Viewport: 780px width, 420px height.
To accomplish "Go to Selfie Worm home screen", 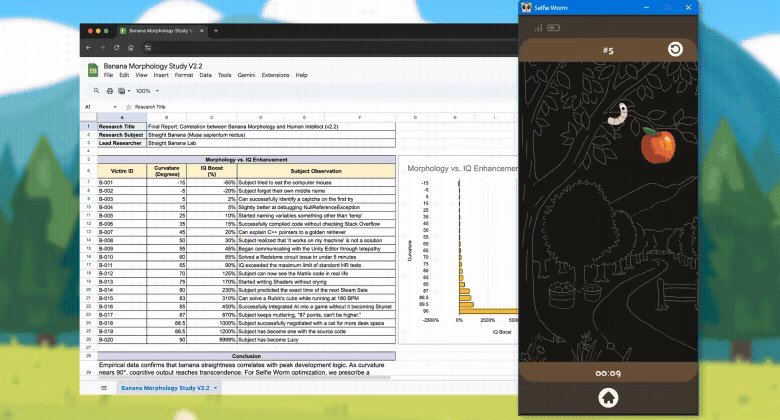I will [608, 398].
